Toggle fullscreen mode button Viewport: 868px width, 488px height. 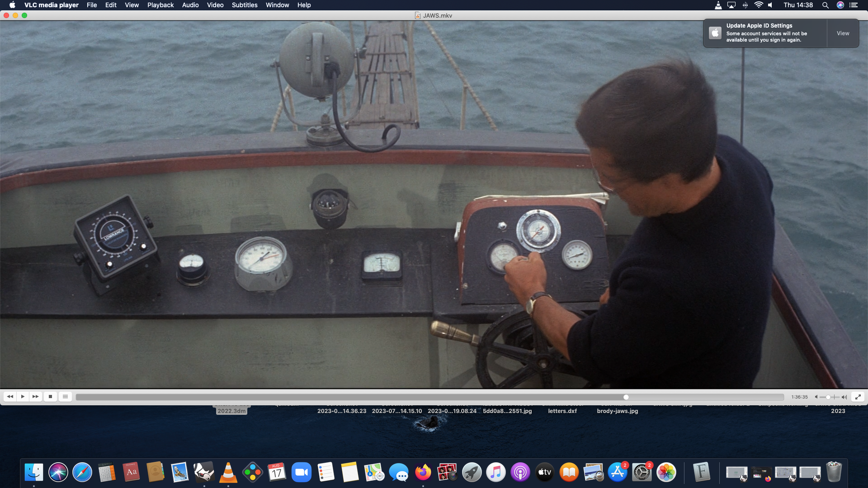(858, 397)
